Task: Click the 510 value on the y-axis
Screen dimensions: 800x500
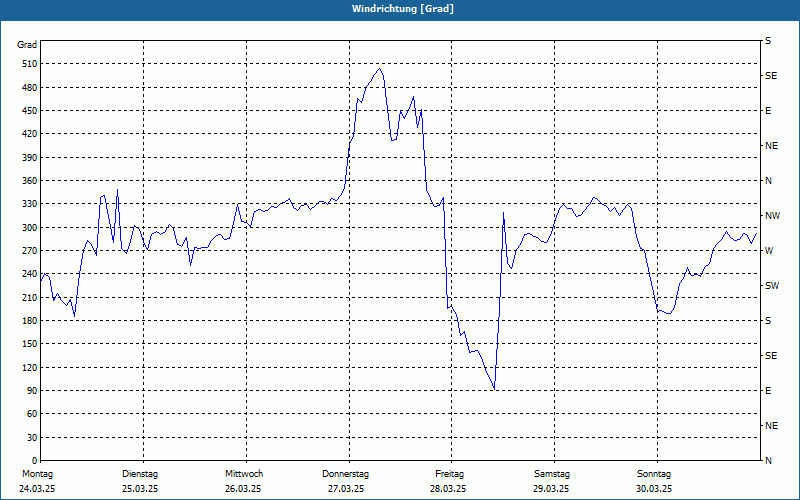Action: [30, 64]
